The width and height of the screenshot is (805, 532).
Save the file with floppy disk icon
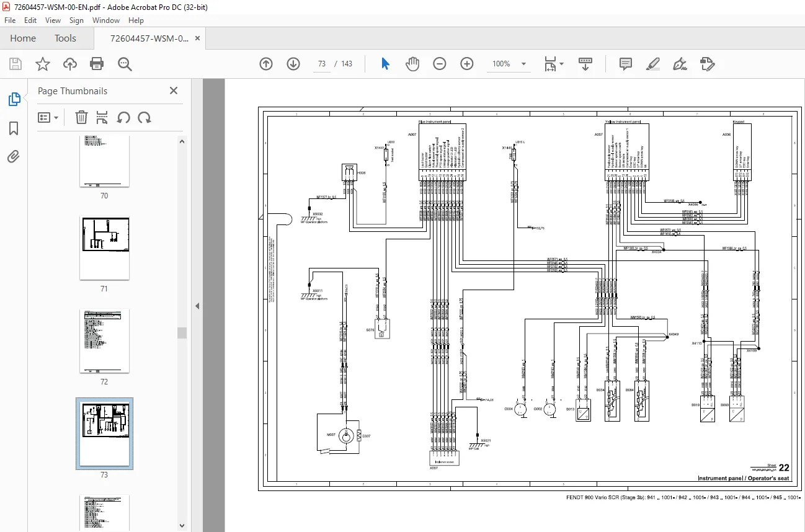tap(16, 64)
